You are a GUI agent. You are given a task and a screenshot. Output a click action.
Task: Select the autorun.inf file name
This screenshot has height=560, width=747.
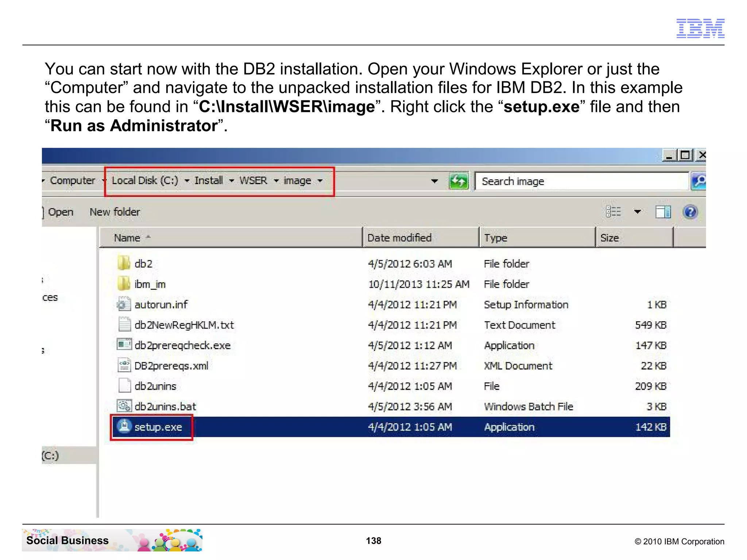(161, 304)
